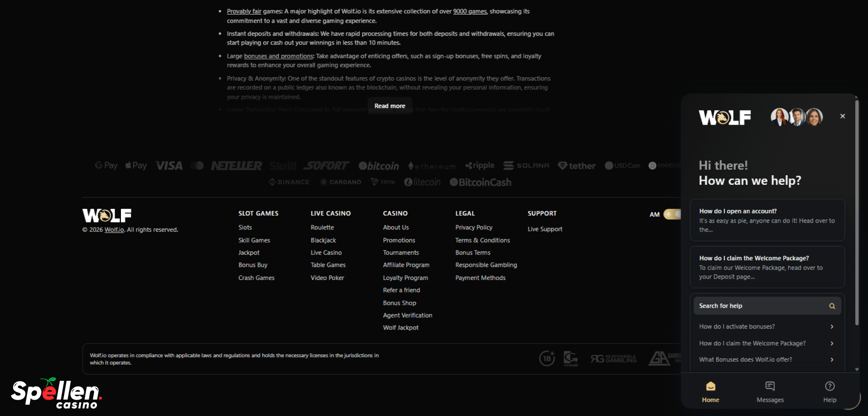Open Bonus Buy footer link

point(253,265)
